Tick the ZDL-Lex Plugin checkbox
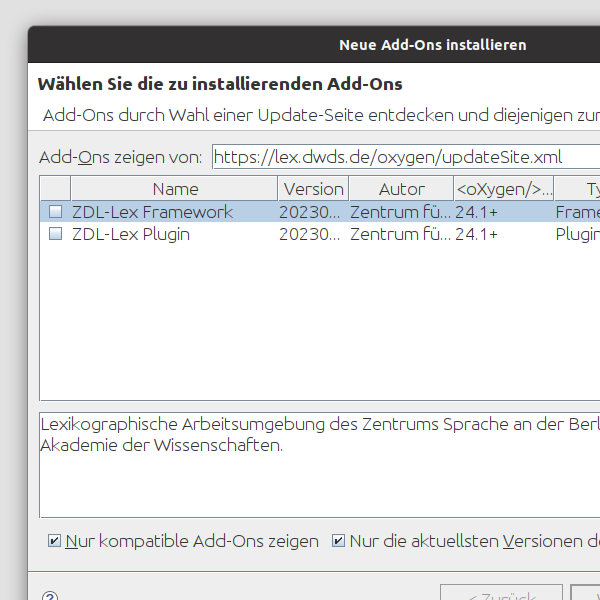 coord(56,234)
